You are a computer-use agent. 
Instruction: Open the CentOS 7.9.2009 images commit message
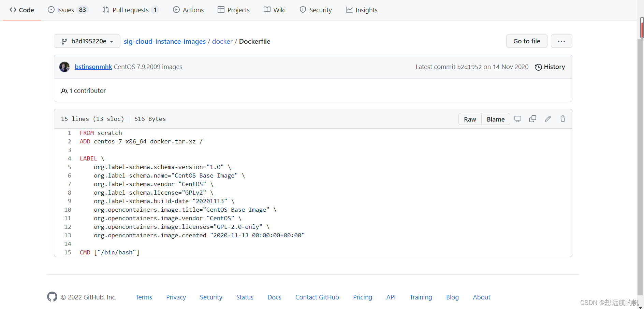pos(148,67)
